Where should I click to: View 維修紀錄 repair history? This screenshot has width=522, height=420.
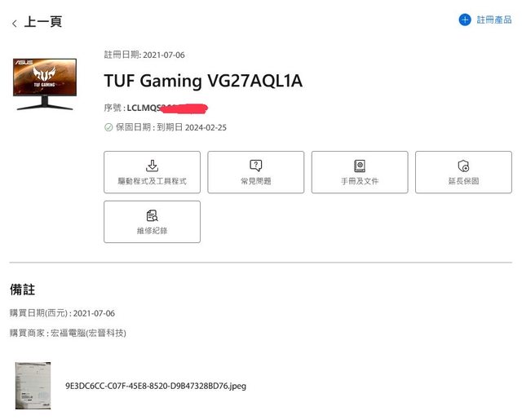[x=153, y=222]
